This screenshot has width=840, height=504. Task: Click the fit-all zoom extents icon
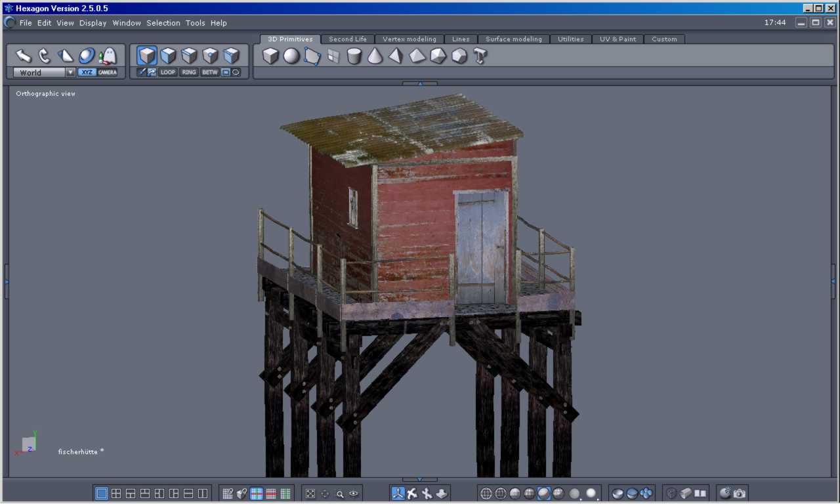click(310, 493)
